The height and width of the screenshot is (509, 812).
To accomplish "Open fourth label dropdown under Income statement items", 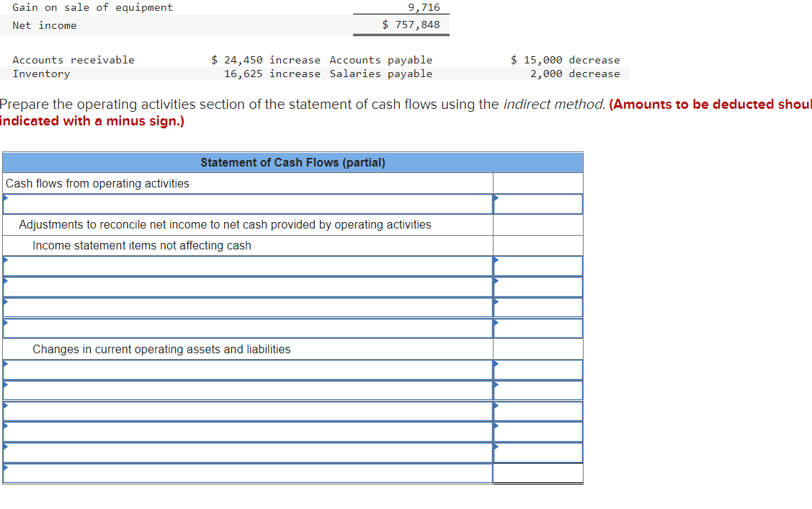I will tap(248, 328).
